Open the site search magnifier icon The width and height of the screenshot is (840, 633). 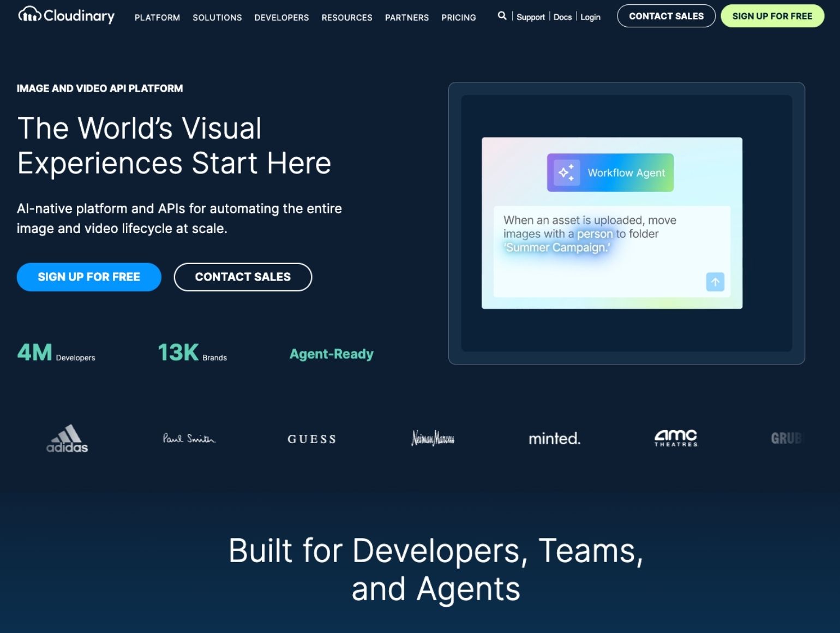click(x=502, y=16)
